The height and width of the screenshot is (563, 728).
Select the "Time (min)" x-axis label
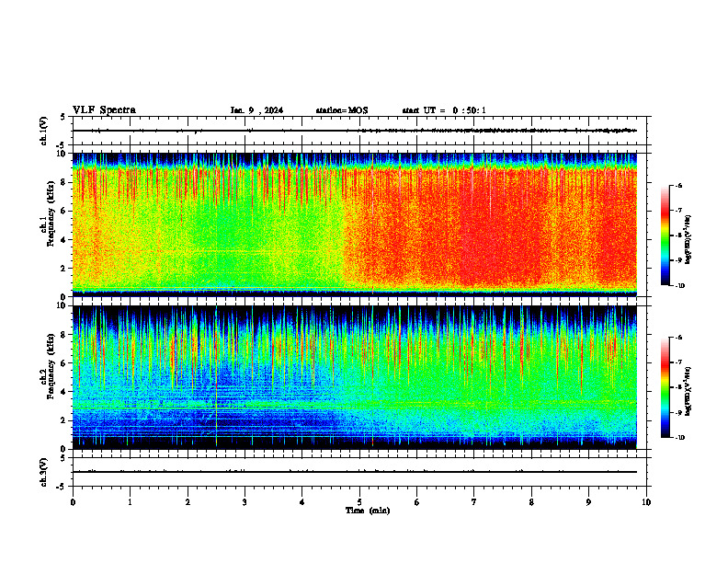368,511
